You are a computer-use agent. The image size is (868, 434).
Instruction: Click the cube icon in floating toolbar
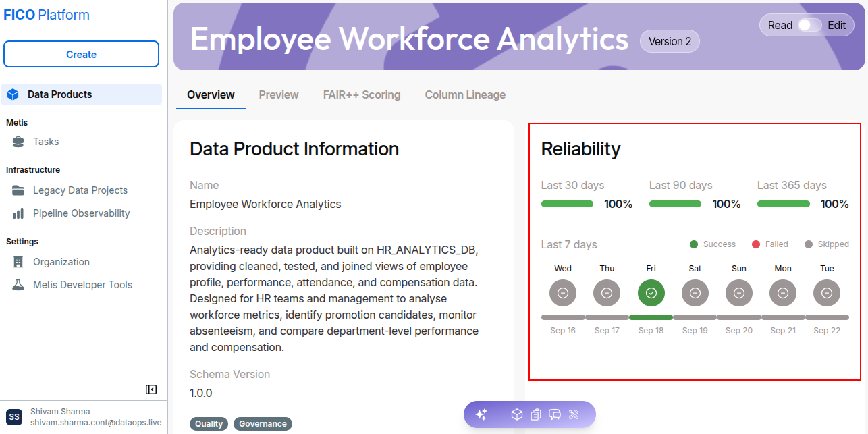[x=517, y=414]
